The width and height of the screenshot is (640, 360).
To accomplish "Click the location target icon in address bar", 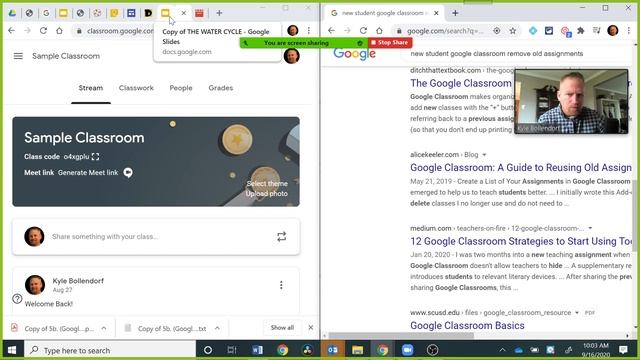I will (497, 31).
